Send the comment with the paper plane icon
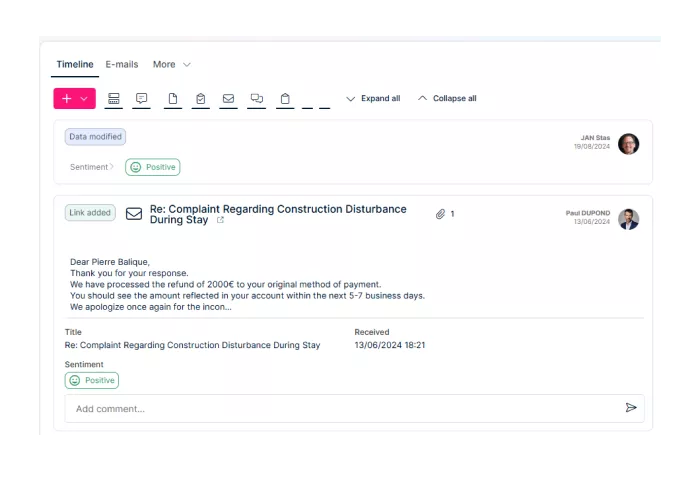700x490 pixels. [631, 407]
